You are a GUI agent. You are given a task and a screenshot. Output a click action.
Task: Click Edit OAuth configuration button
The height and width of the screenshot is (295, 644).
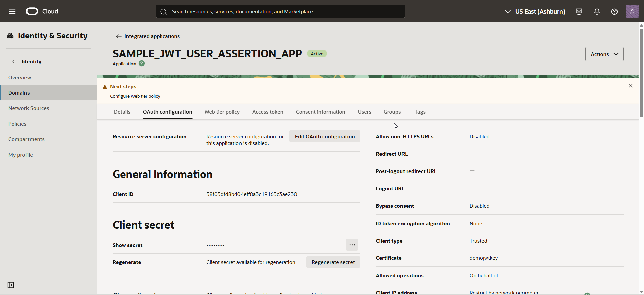click(x=324, y=137)
